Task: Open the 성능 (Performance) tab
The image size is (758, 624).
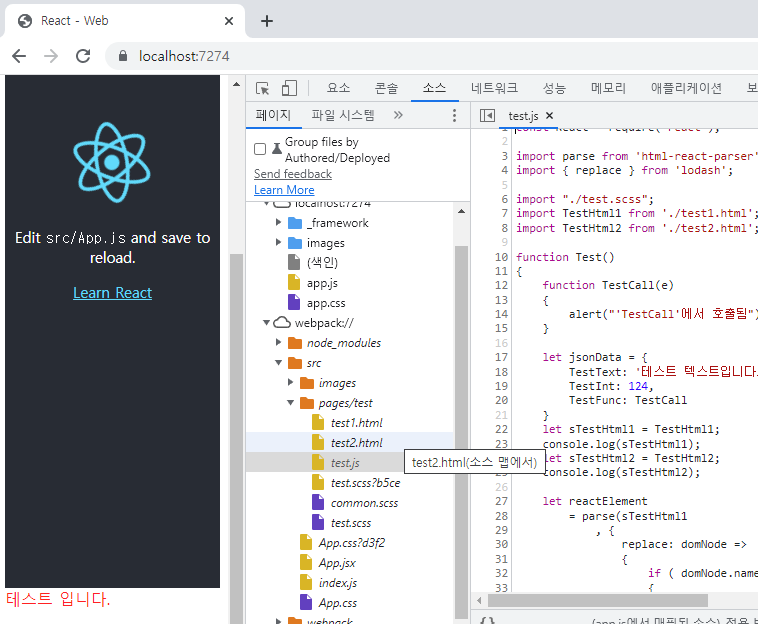Action: pyautogui.click(x=554, y=88)
